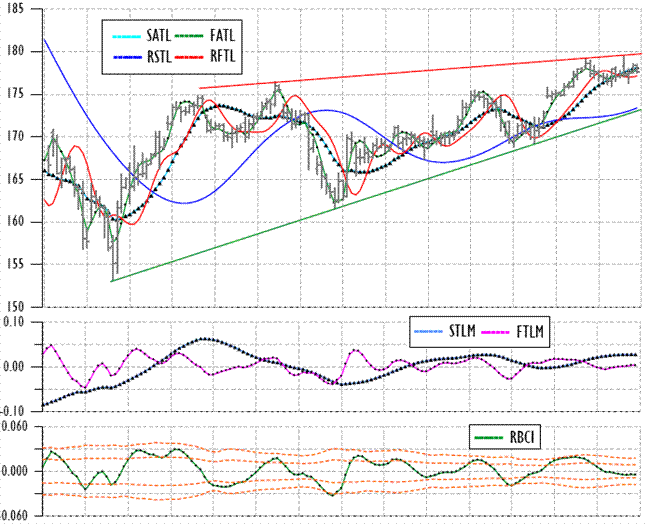Screen dimensions: 650x524
Task: Click the green RBCI legend line sample
Action: 489,438
